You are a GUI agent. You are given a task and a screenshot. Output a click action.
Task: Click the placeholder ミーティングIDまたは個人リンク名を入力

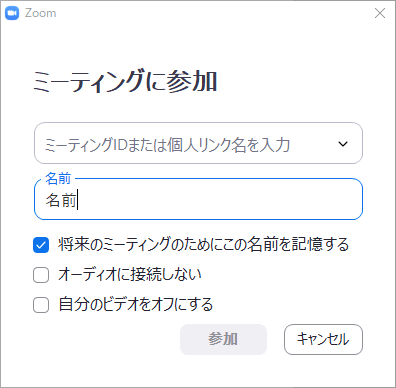tap(167, 145)
